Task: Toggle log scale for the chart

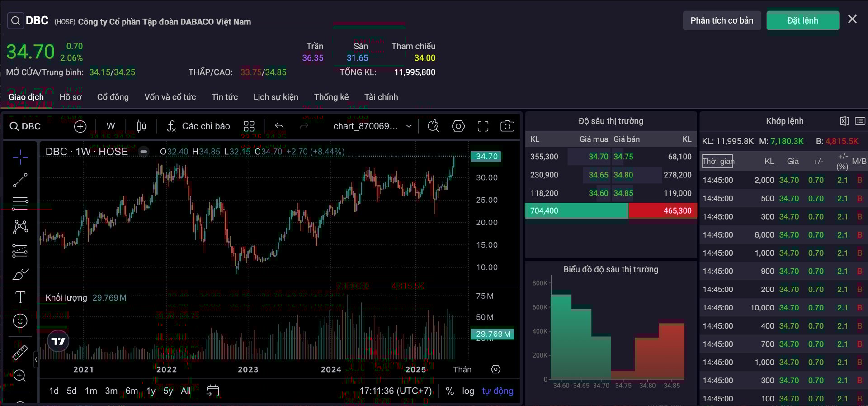Action: pyautogui.click(x=468, y=391)
